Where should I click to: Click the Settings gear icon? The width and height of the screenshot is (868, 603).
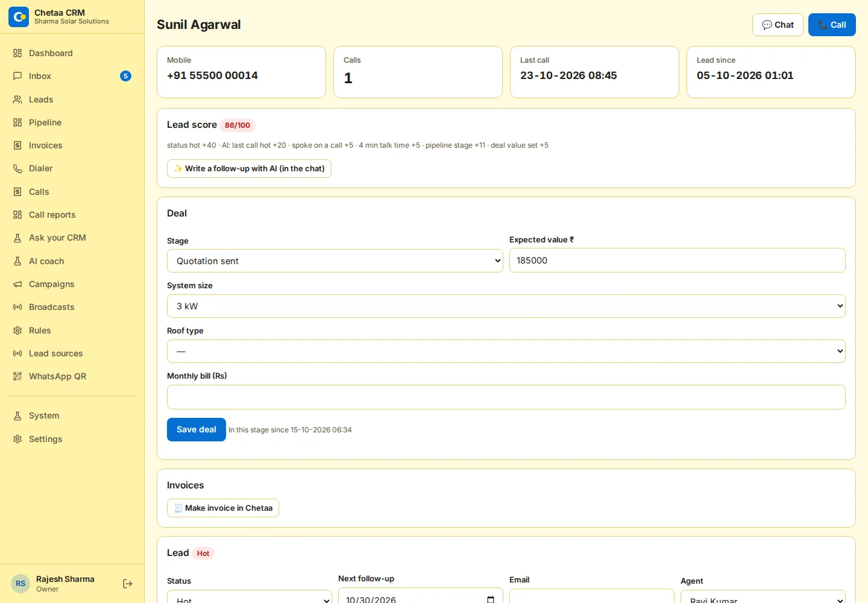point(17,439)
